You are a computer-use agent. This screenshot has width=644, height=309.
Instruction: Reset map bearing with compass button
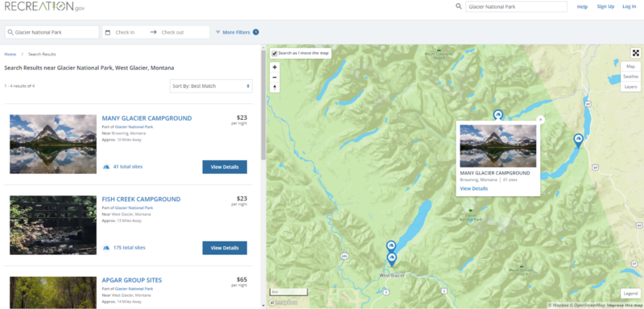(x=275, y=88)
